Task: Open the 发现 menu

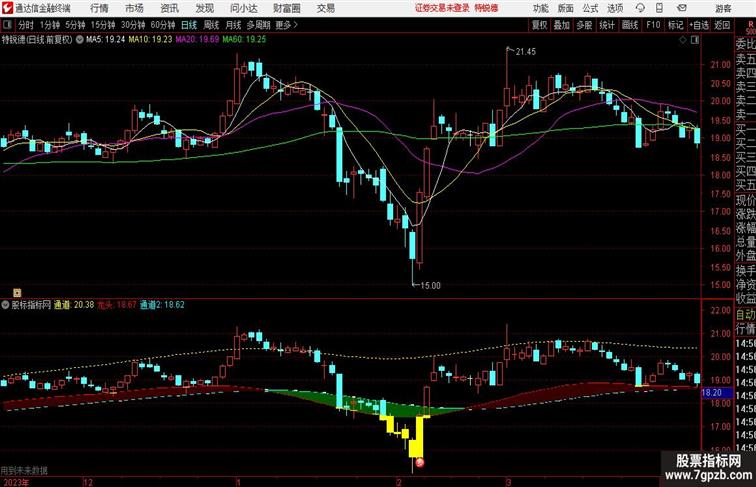Action: point(205,8)
